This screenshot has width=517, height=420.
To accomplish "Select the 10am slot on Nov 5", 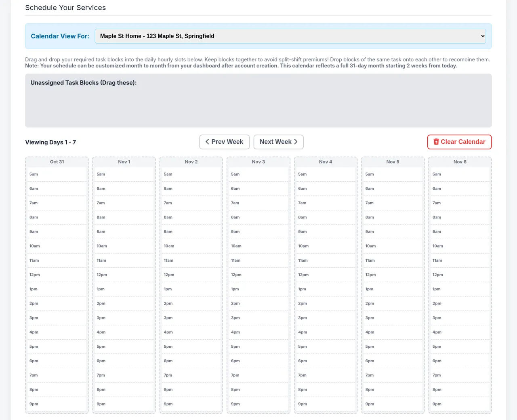I will pyautogui.click(x=393, y=246).
